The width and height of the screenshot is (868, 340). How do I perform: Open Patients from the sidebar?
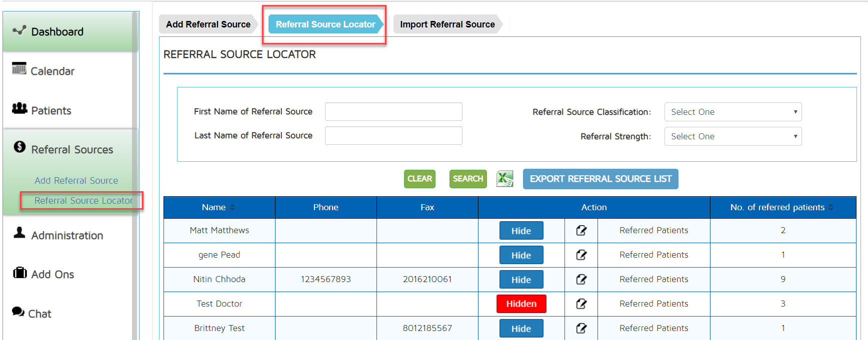point(51,111)
